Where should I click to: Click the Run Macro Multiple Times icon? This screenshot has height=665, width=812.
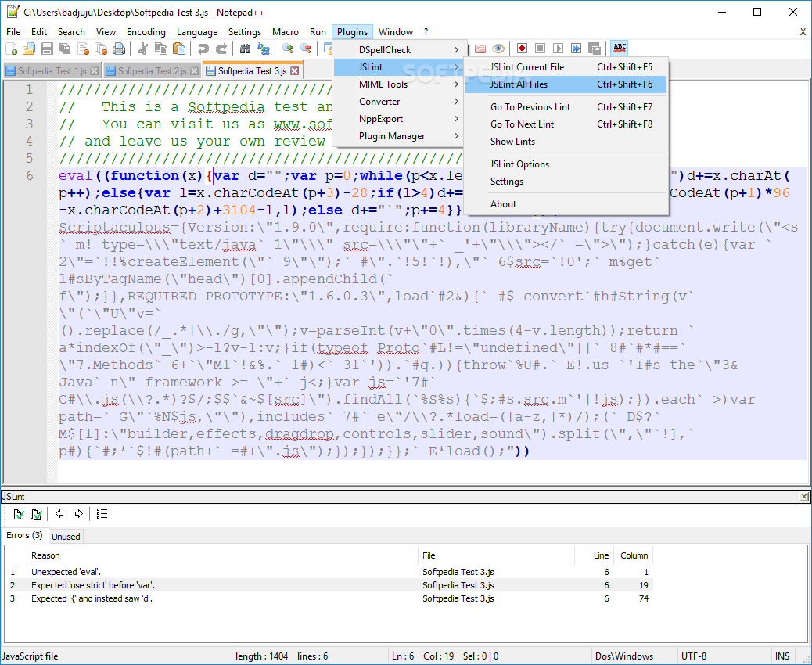[x=576, y=49]
